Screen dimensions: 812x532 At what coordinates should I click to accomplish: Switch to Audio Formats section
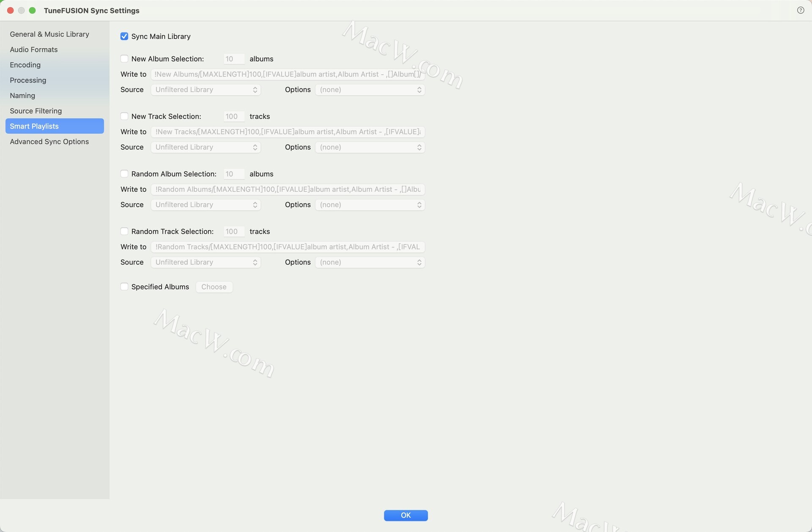55,50
